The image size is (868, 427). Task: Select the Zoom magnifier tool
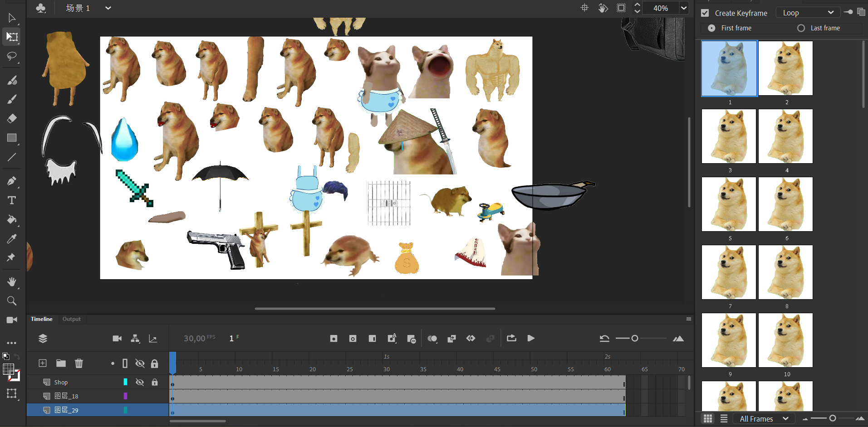(x=12, y=301)
